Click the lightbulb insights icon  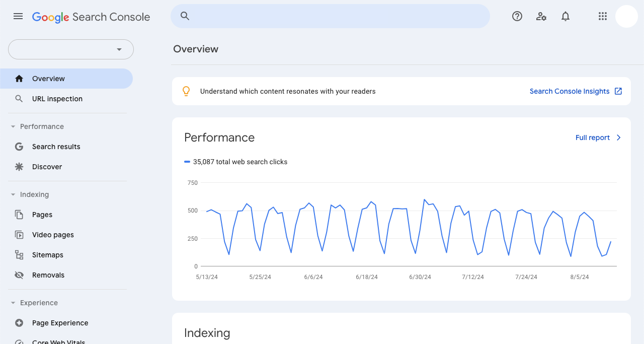click(186, 91)
